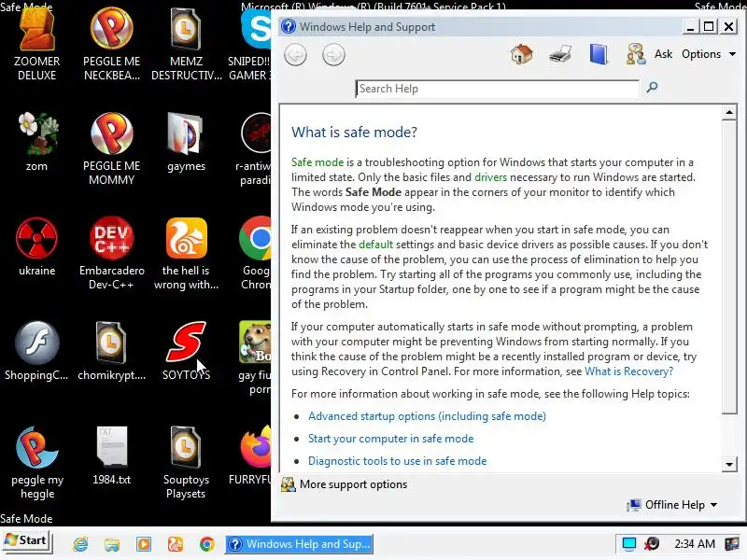Click the help scrollbar down arrow
Viewport: 747px width, 560px height.
pyautogui.click(x=729, y=464)
